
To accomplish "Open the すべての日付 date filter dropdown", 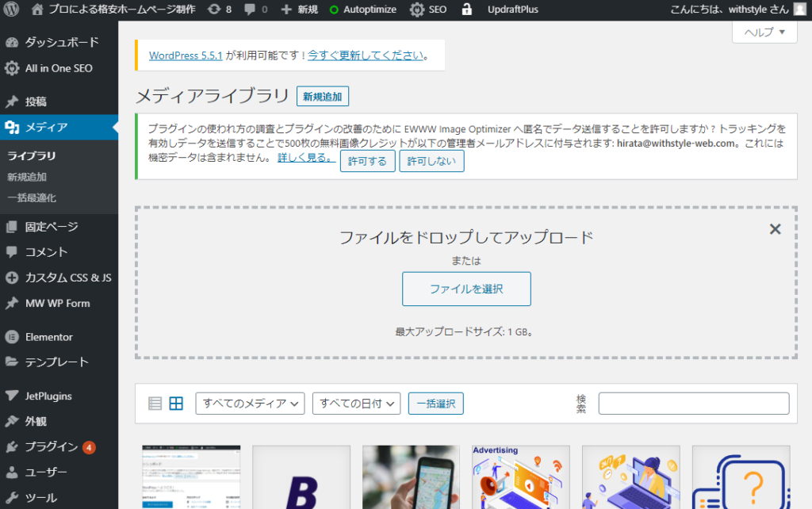I will click(x=356, y=403).
